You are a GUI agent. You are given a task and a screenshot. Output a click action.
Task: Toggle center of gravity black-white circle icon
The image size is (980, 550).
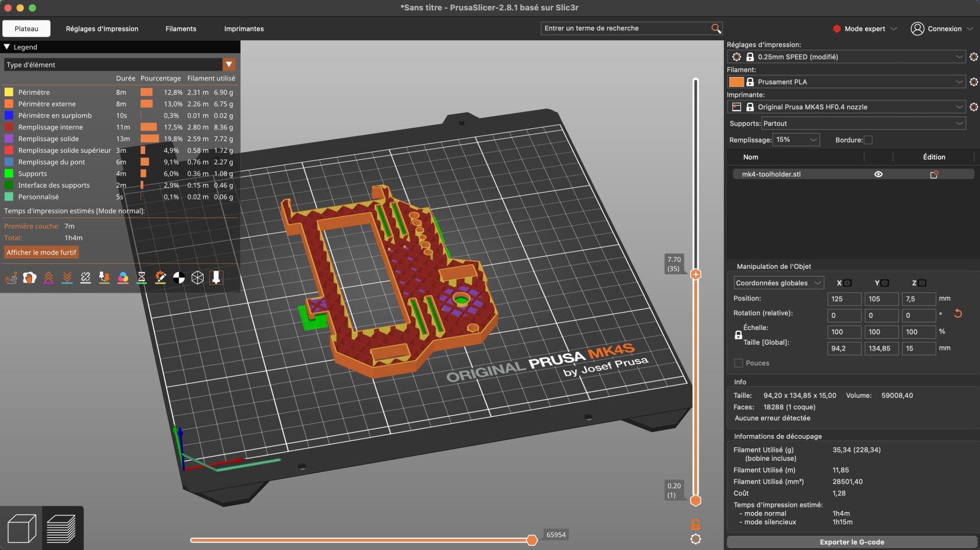179,278
